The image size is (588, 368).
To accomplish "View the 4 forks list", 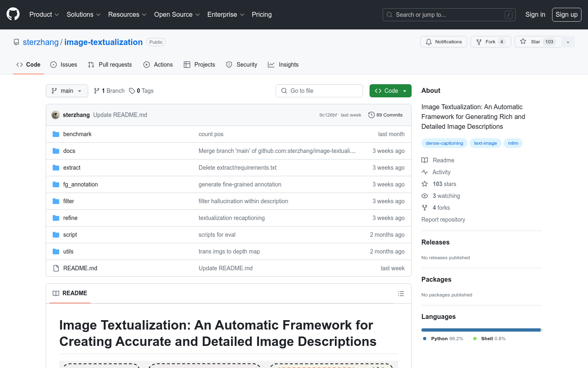I will click(436, 208).
